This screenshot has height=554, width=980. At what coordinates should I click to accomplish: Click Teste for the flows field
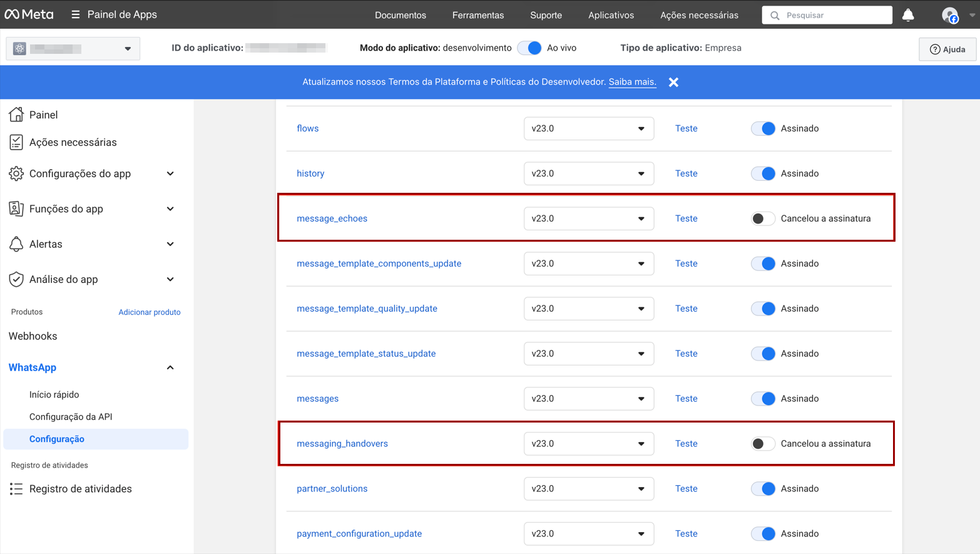click(x=686, y=128)
